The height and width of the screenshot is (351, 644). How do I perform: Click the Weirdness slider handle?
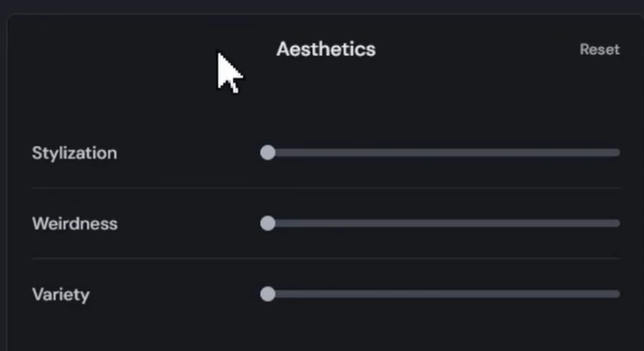point(268,224)
